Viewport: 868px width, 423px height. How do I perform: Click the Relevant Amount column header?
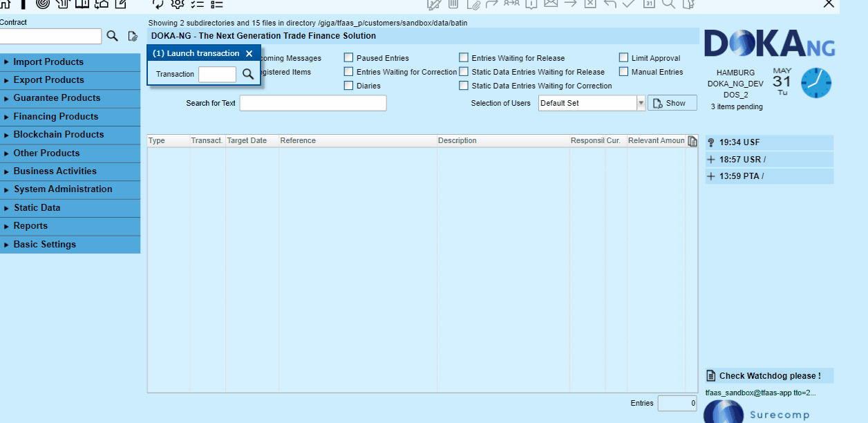pyautogui.click(x=656, y=141)
